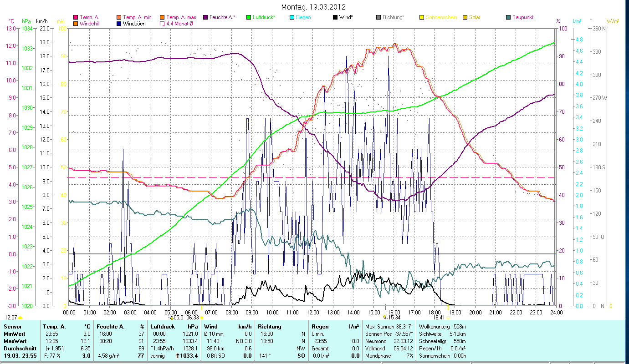The width and height of the screenshot is (629, 364).
Task: Click the W/m² axis unit label
Action: (613, 21)
